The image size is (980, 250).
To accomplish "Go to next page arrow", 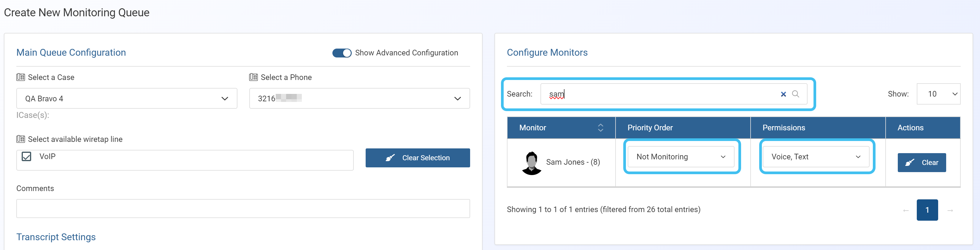I will [950, 210].
